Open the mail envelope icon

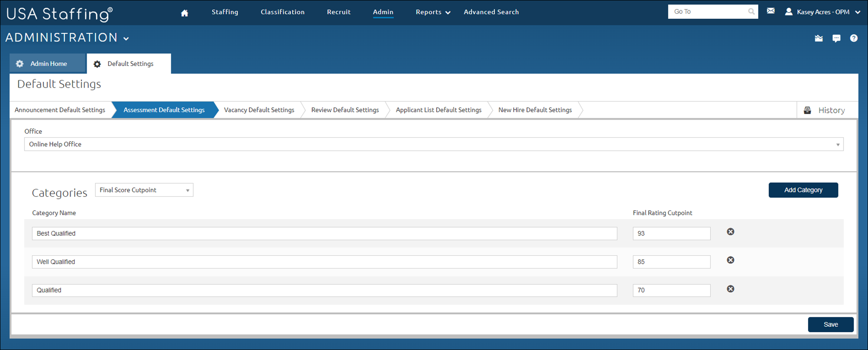(770, 11)
